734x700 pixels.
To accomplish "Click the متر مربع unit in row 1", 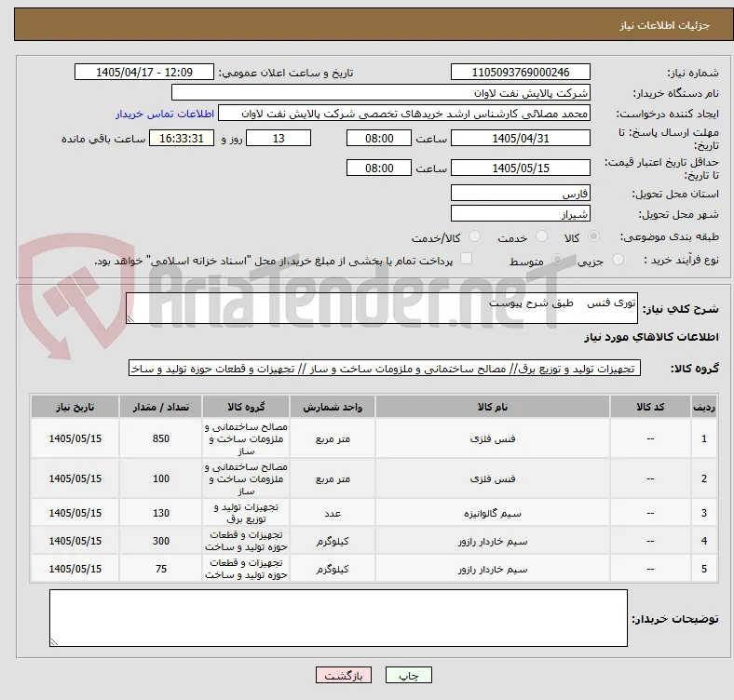I will coord(333,438).
